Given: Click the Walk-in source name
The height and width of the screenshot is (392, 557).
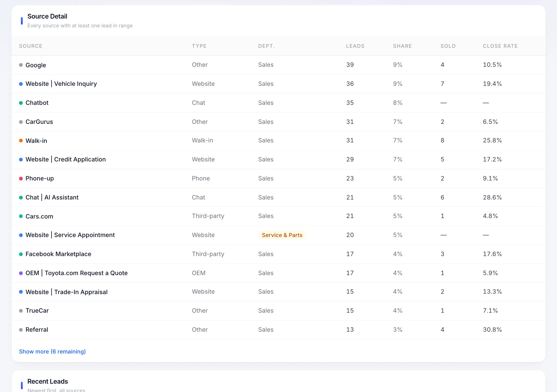Looking at the screenshot, I should pyautogui.click(x=36, y=141).
